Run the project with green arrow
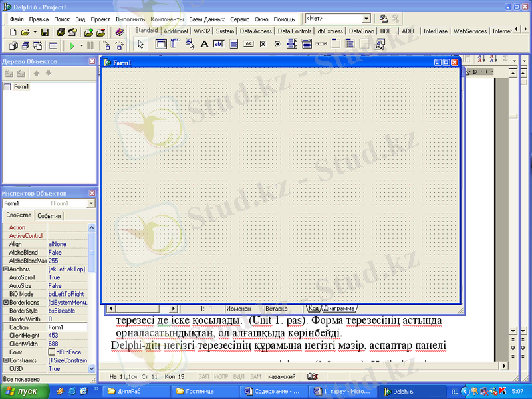 (72, 45)
